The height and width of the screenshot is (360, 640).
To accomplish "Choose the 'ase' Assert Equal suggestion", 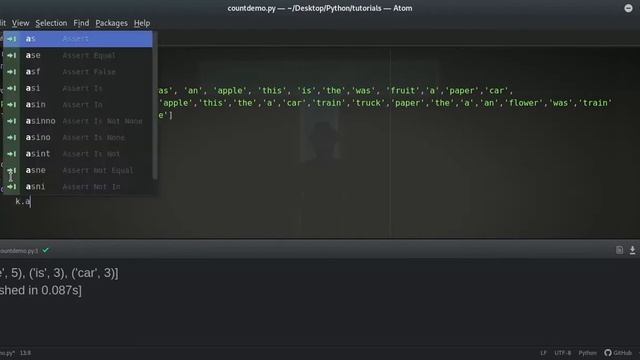I will pos(78,55).
